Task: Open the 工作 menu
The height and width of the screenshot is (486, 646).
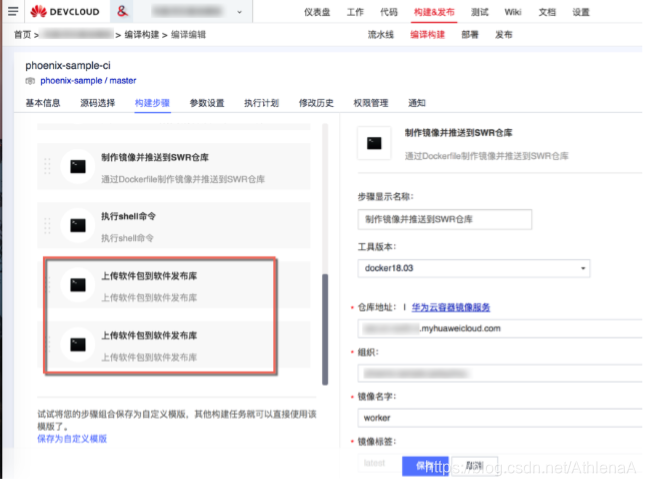Action: (x=355, y=12)
